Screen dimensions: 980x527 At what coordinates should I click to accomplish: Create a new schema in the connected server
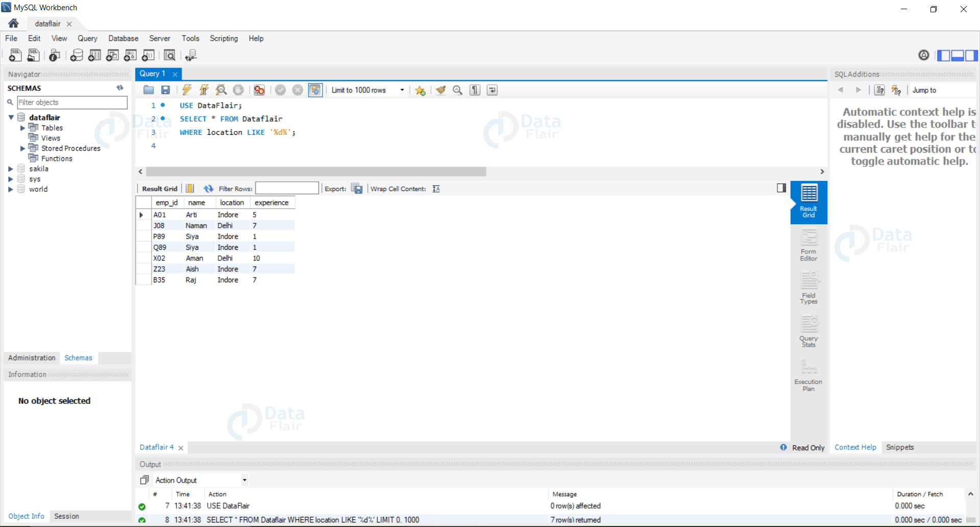coord(77,55)
